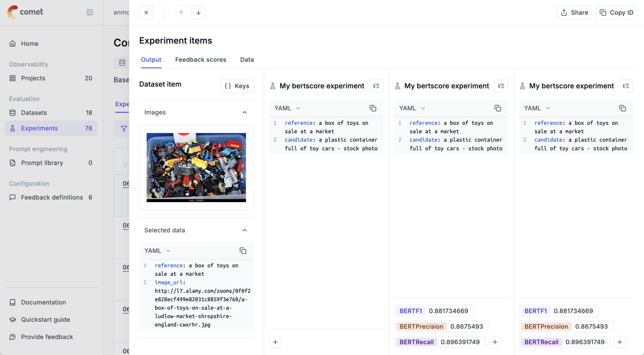Click the Share button

[574, 13]
